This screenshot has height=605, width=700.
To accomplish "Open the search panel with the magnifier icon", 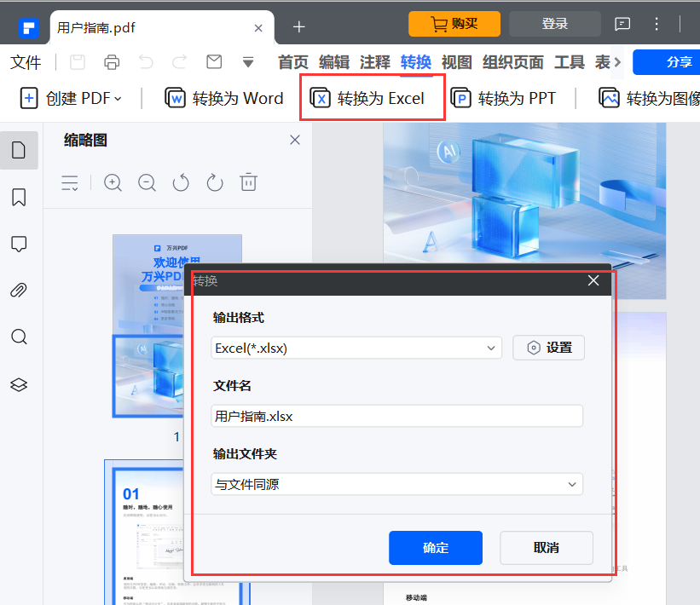I will pos(19,337).
